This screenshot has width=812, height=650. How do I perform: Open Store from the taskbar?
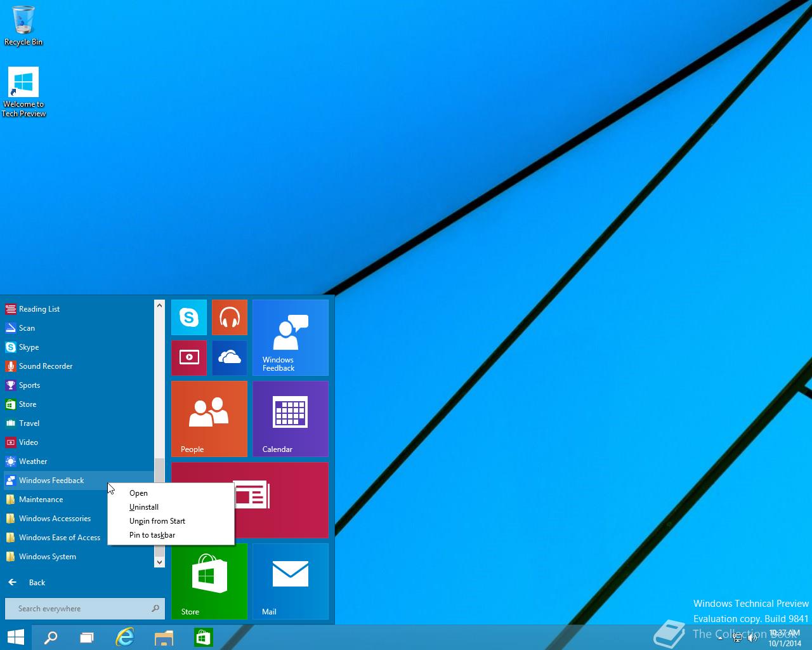coord(203,637)
